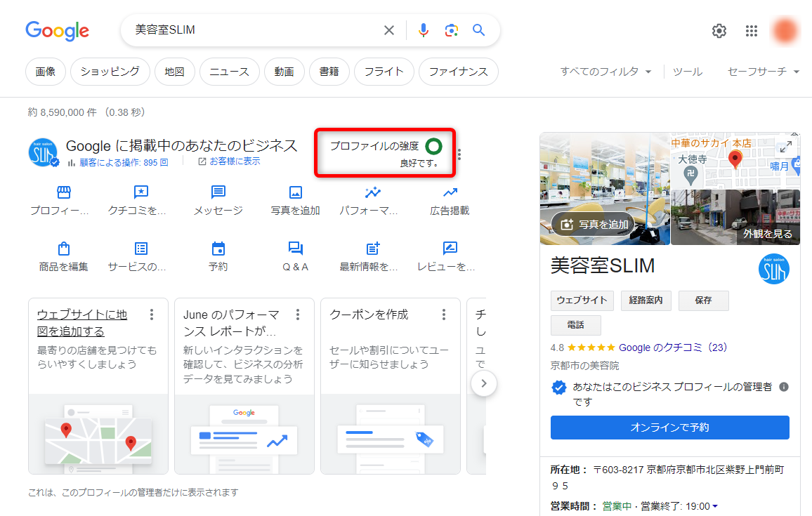Click 写真を追加 button on salon photo

point(592,224)
